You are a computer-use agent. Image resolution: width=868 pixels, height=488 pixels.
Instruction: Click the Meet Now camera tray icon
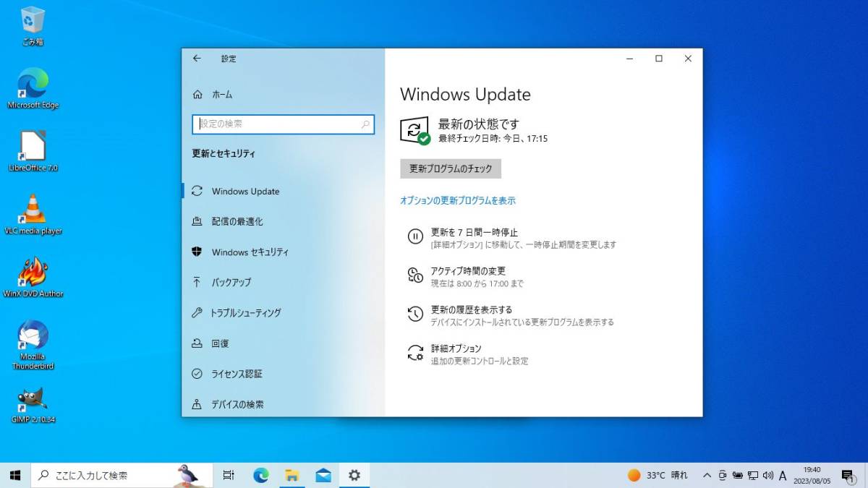pyautogui.click(x=723, y=475)
